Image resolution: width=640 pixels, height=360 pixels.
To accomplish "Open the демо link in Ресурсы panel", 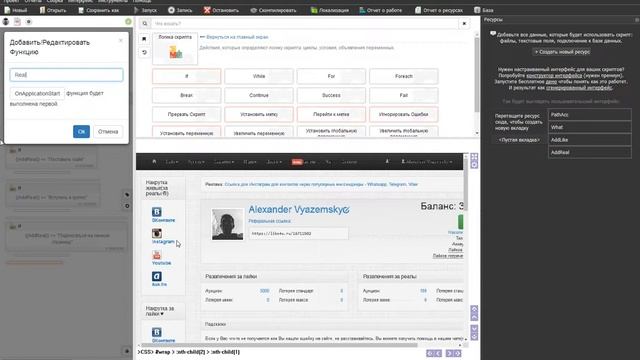I will (x=551, y=82).
